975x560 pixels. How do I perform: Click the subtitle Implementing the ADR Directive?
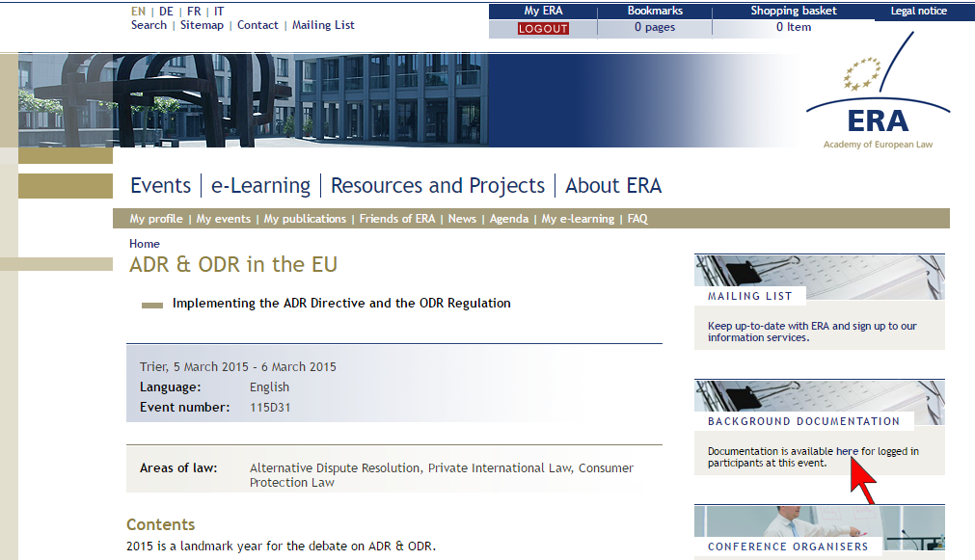[341, 304]
